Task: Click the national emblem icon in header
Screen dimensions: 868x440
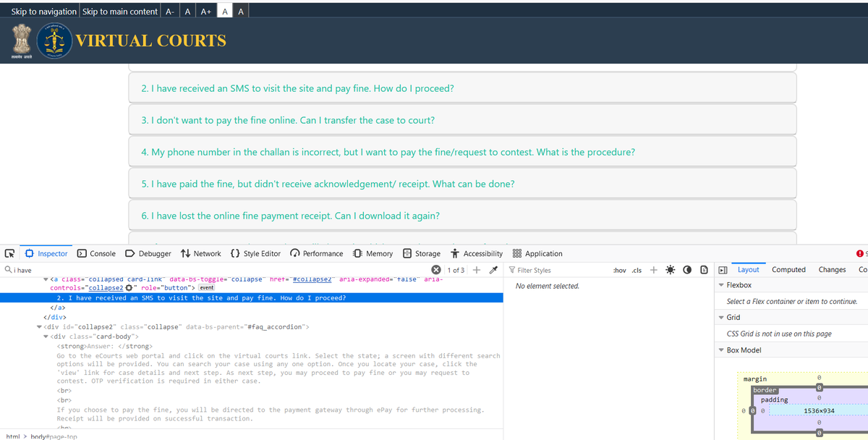Action: point(20,41)
